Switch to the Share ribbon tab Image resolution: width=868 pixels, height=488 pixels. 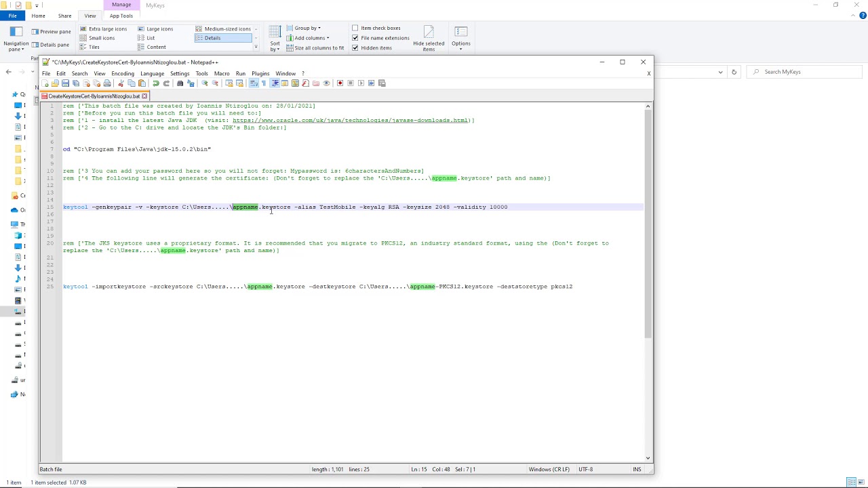tap(64, 16)
